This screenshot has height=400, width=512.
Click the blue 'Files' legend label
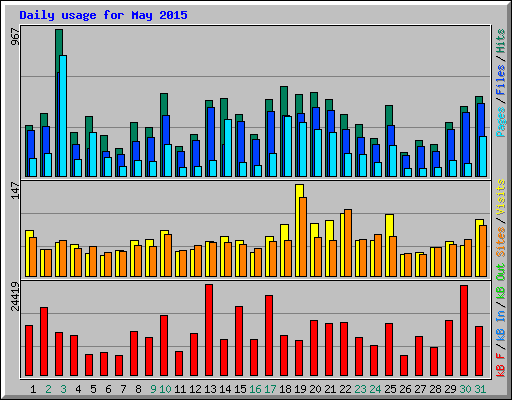[501, 80]
